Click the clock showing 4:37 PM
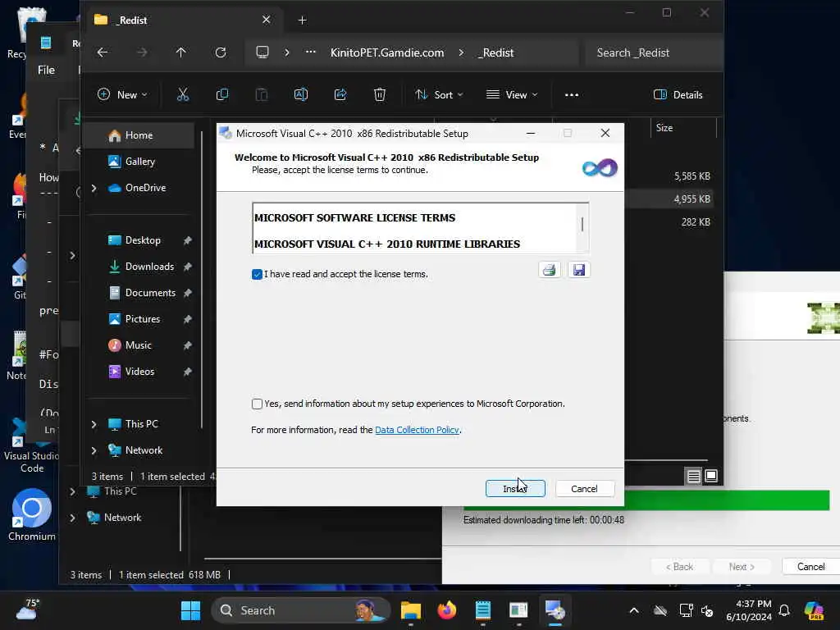840x630 pixels. pyautogui.click(x=749, y=610)
